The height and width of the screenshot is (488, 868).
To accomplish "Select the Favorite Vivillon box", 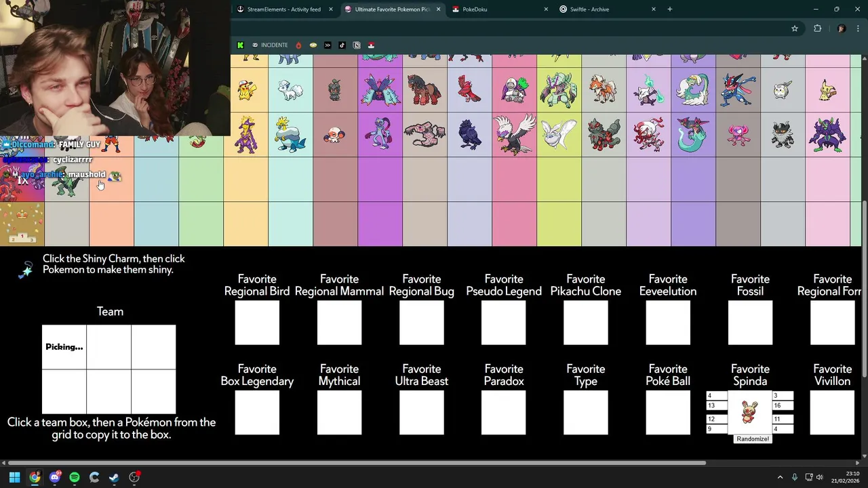I will (832, 412).
